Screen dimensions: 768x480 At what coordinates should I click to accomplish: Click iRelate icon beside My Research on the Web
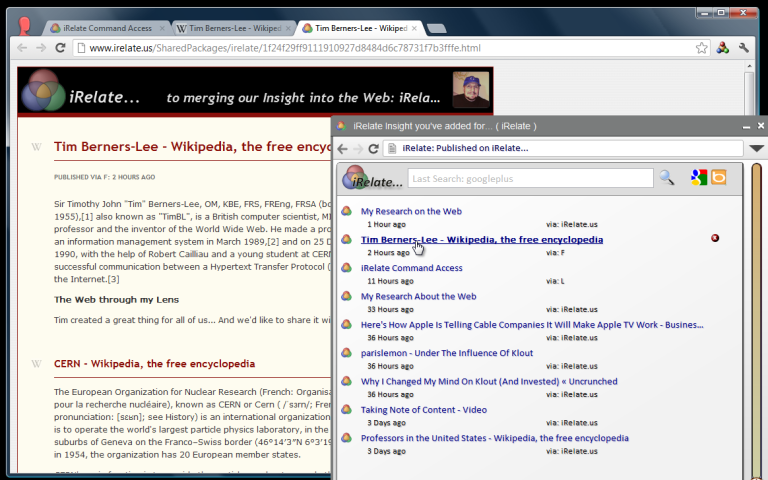click(347, 211)
